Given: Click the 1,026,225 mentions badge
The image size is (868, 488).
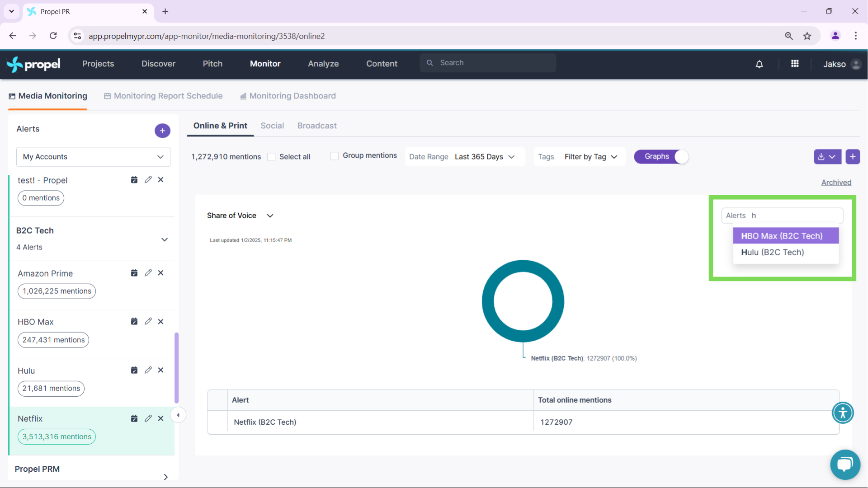Looking at the screenshot, I should point(57,291).
